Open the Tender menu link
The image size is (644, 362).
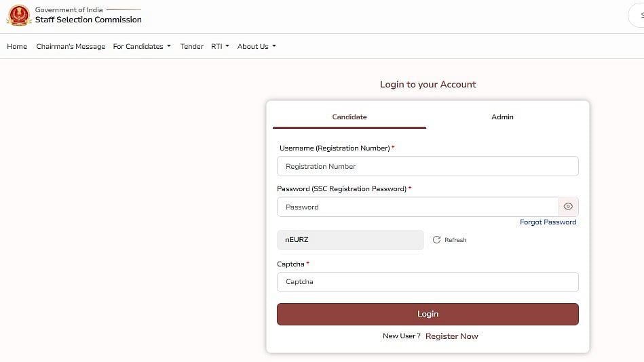192,47
